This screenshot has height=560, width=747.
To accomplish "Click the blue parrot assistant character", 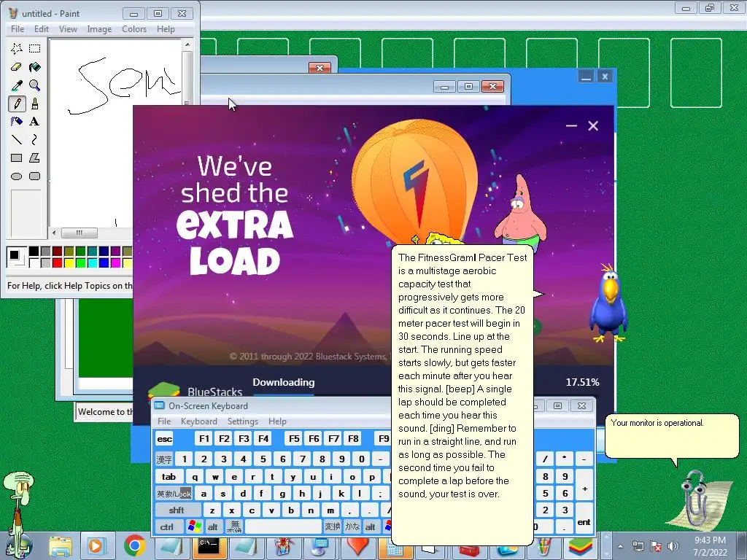I will point(608,303).
